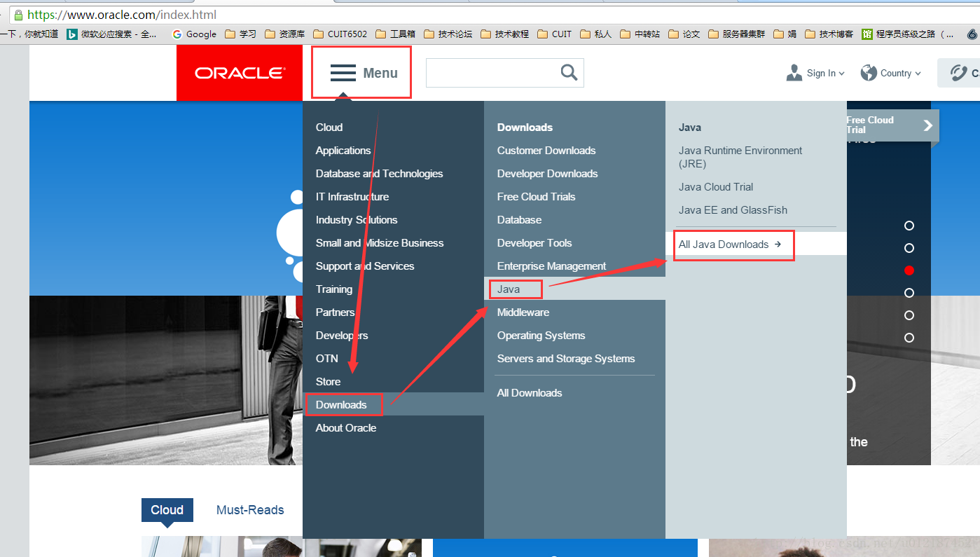Choose Small and Midsize Business menu item
Screen dimensions: 980x557
(380, 243)
